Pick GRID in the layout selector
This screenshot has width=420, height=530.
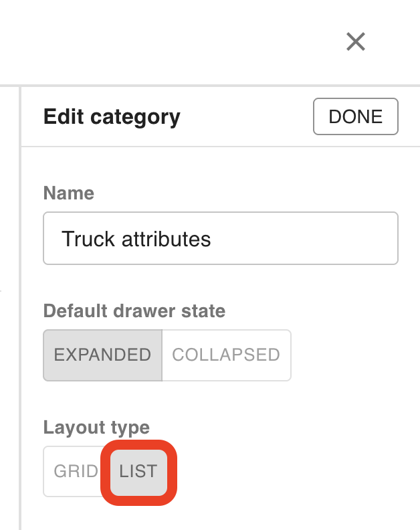point(76,471)
